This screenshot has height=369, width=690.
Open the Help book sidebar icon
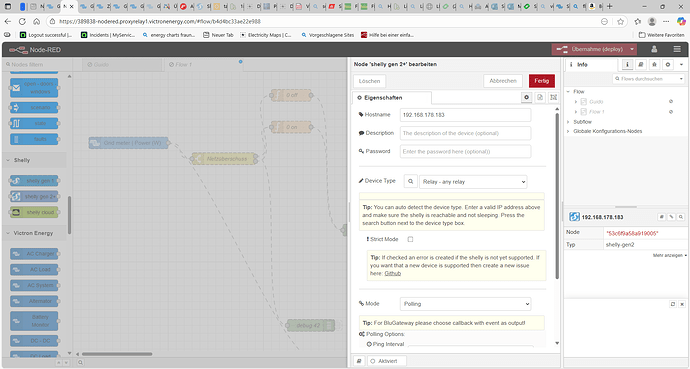point(641,64)
